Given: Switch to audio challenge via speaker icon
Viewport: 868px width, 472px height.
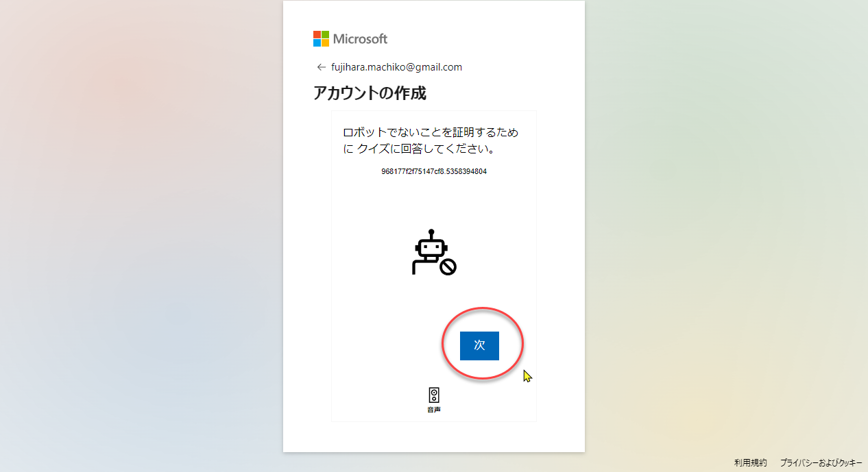Looking at the screenshot, I should coord(434,395).
